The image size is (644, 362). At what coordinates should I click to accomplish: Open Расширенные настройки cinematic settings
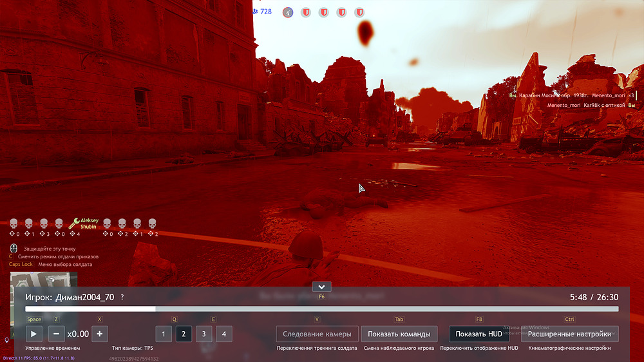[x=570, y=334]
